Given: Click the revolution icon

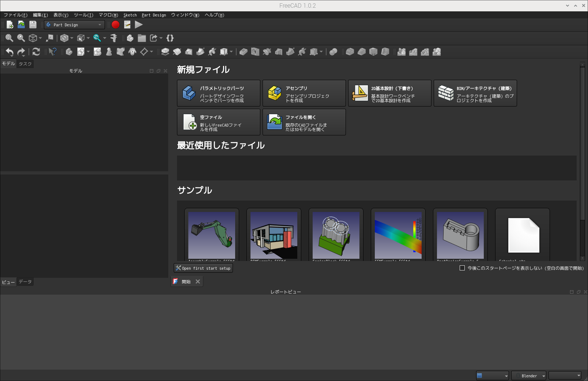Looking at the screenshot, I should (177, 52).
